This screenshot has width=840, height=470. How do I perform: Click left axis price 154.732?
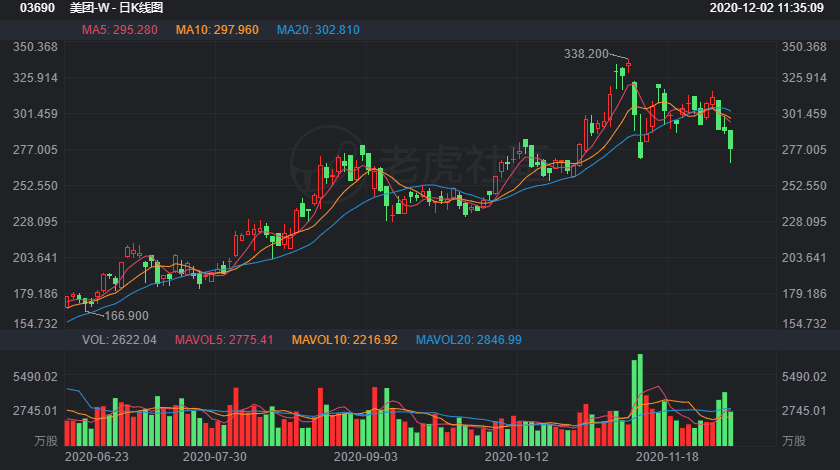pos(35,324)
